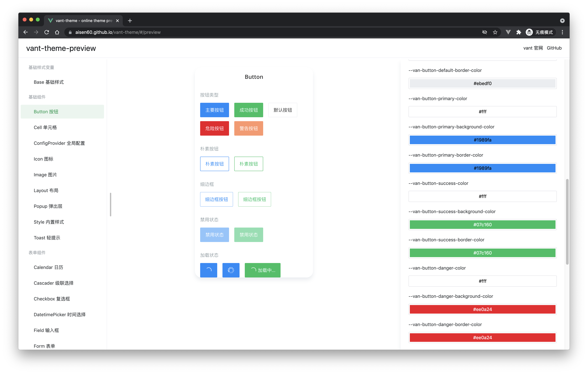This screenshot has width=588, height=374.
Task: Expand the tab search dropdown arrow
Action: (562, 21)
